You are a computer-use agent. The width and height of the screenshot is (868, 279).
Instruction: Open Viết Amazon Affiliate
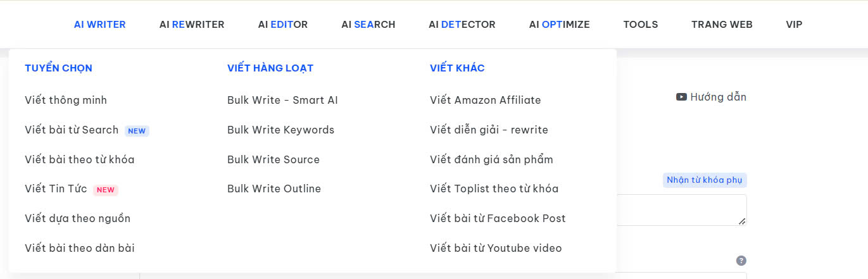486,100
